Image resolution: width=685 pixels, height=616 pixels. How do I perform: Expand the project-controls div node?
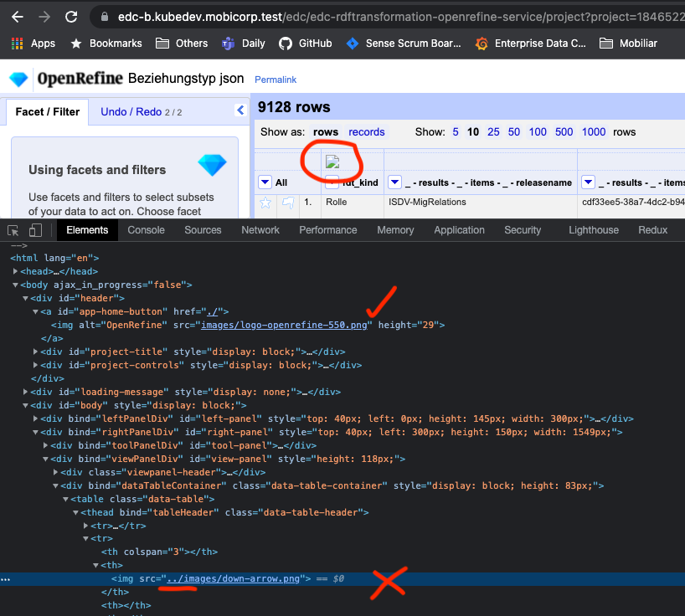point(35,365)
